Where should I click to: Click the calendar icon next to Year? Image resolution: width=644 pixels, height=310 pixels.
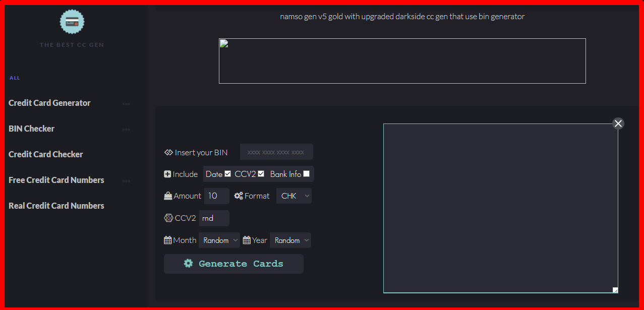(x=247, y=240)
